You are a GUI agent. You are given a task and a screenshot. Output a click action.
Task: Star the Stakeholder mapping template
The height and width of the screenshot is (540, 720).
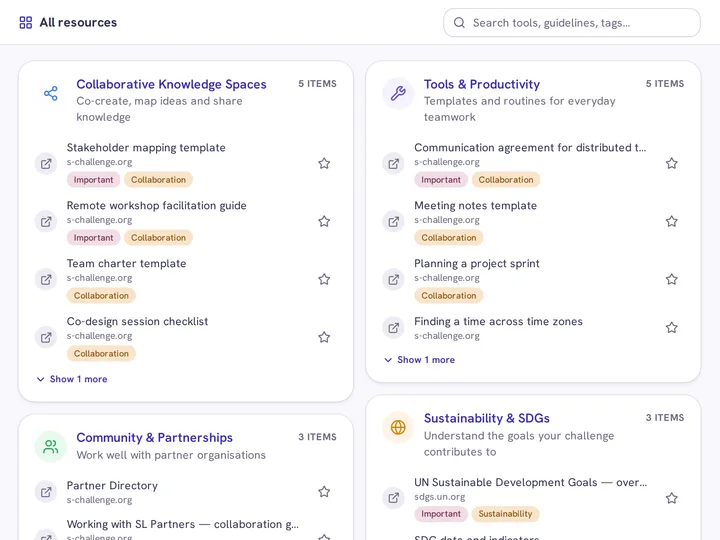[324, 163]
